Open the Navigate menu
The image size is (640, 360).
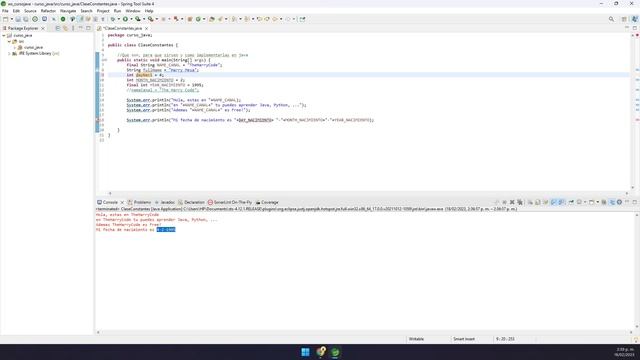[x=68, y=11]
